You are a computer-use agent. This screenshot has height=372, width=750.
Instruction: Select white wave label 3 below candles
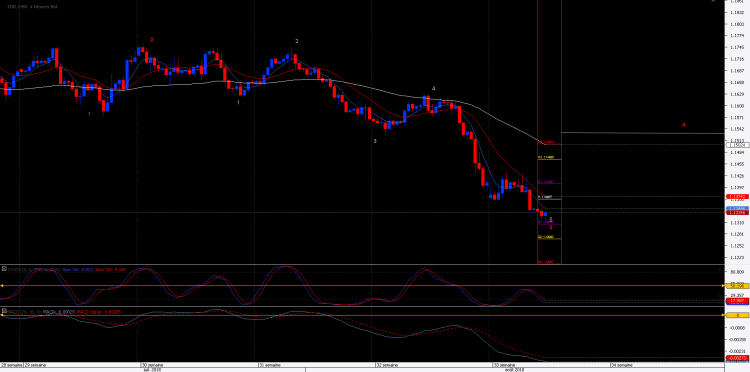375,141
